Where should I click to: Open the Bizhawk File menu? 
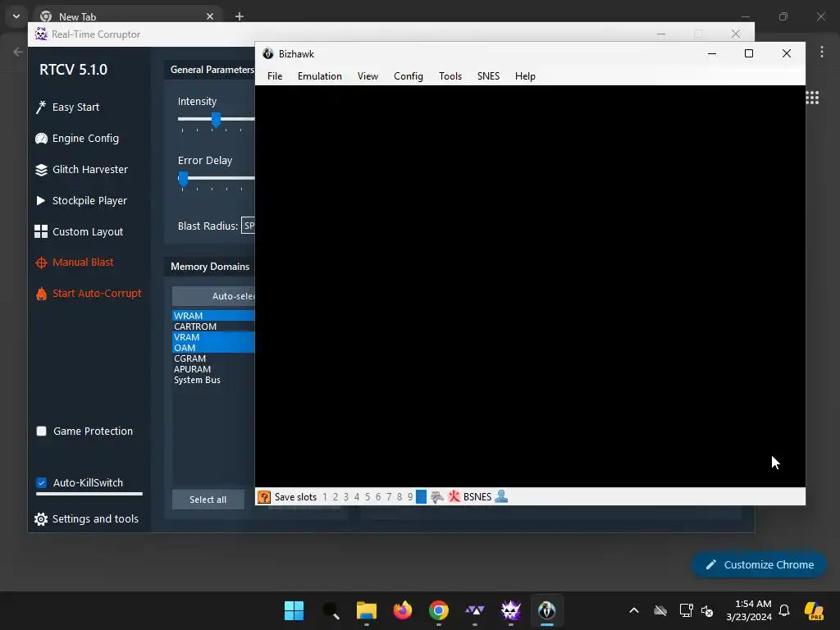point(275,76)
